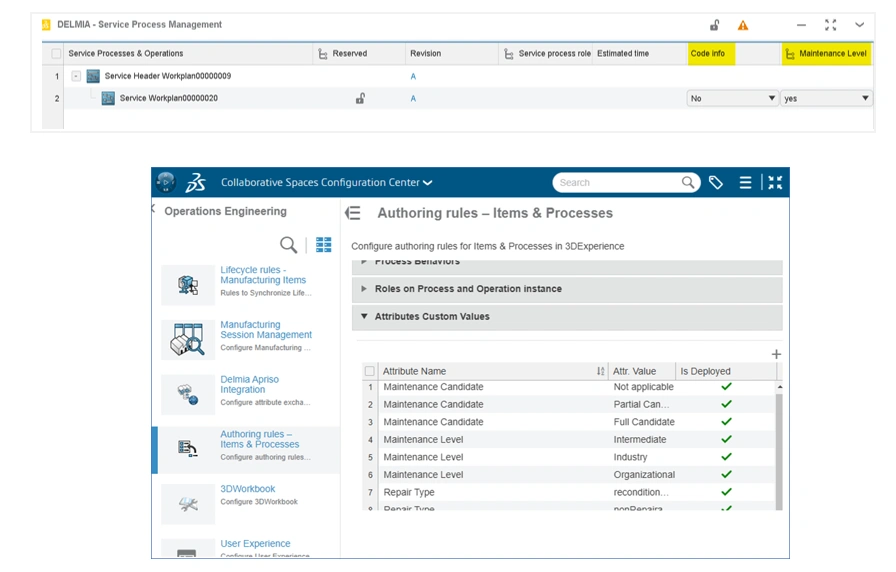Tick the header checkbox for Service Processes
This screenshot has width=896, height=572.
tap(56, 54)
